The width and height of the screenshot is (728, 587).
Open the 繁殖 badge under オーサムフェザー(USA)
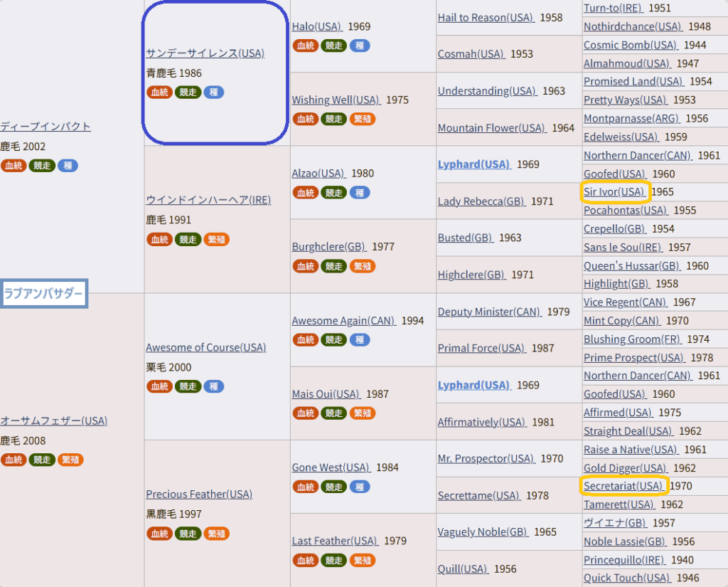point(70,460)
